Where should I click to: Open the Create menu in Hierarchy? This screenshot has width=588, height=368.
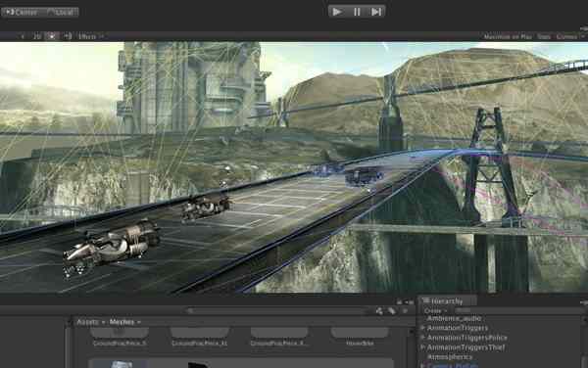pos(435,311)
